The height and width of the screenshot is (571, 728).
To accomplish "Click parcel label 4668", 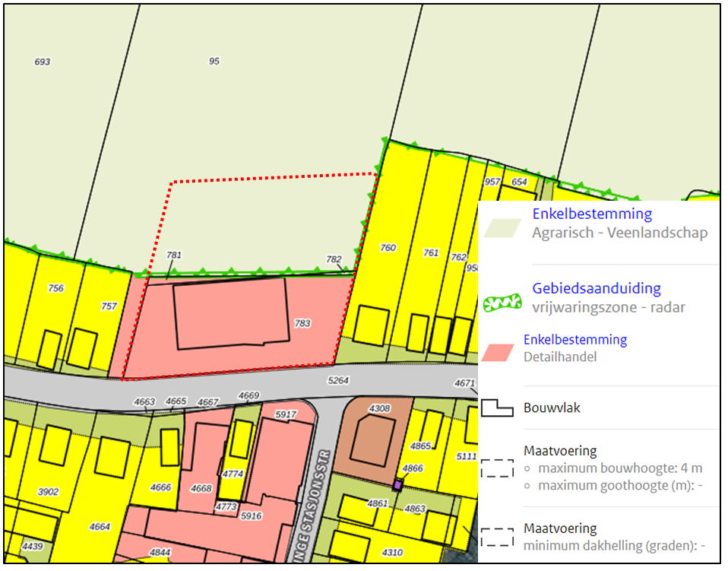I will pos(201,488).
